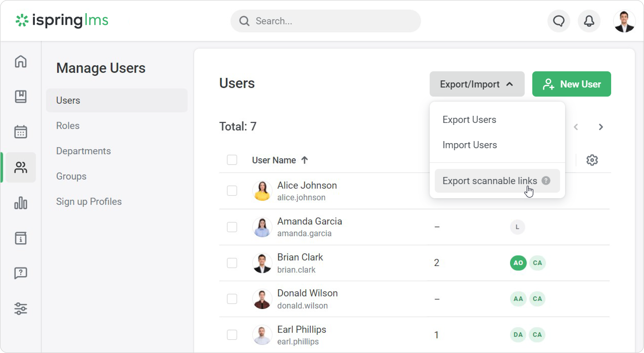Choose Import Users from the menu
The image size is (644, 353).
(470, 145)
